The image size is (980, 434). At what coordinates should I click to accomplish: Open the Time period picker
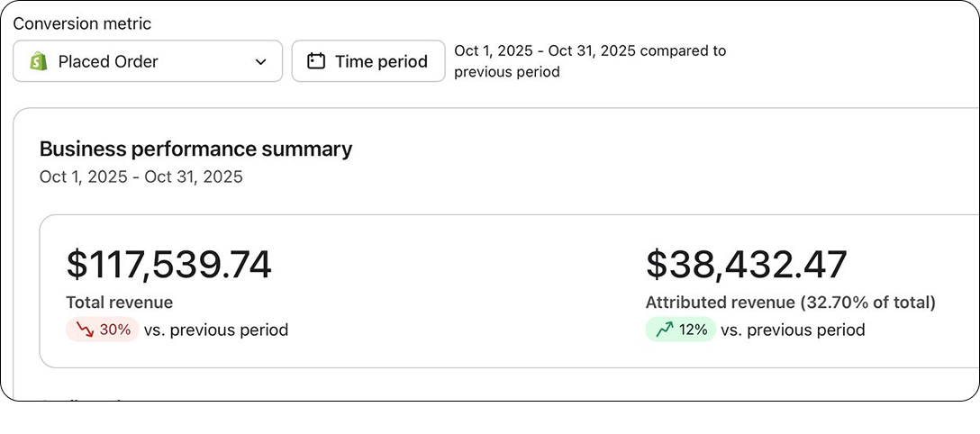[x=368, y=61]
